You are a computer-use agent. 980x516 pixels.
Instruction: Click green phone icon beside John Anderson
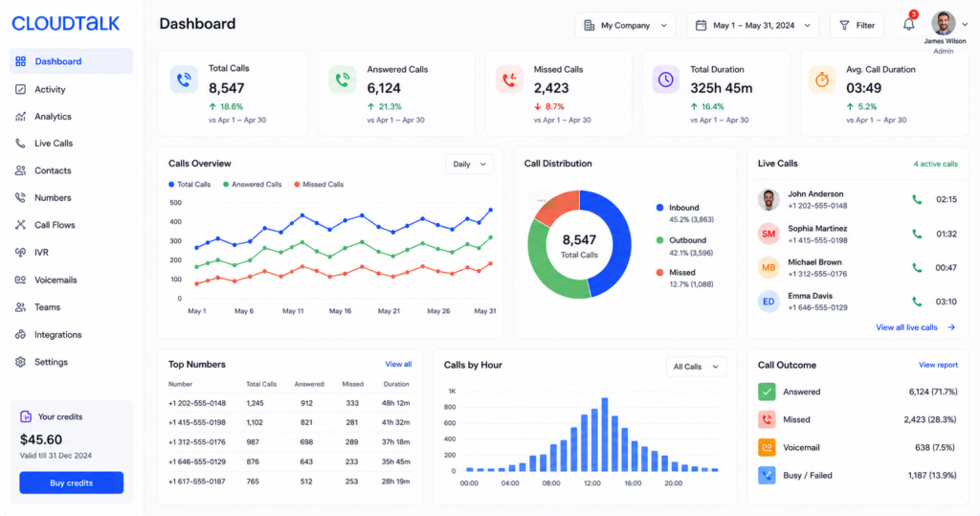pos(917,199)
